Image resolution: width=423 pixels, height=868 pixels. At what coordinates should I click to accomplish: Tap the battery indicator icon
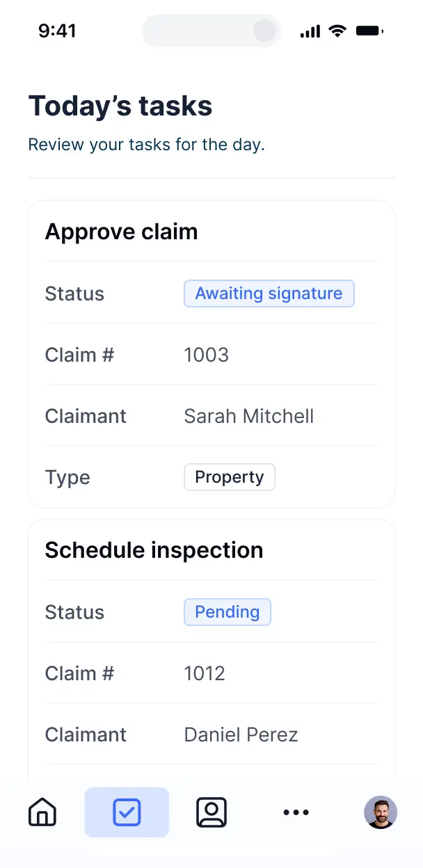click(x=369, y=31)
